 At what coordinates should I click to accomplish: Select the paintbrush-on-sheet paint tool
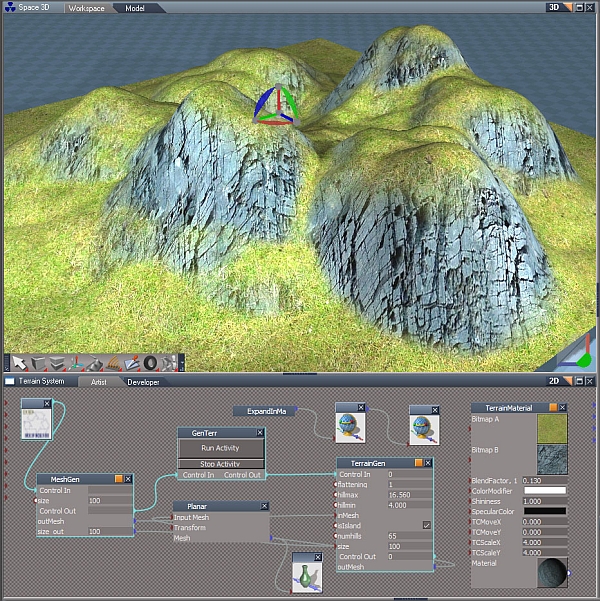click(132, 363)
